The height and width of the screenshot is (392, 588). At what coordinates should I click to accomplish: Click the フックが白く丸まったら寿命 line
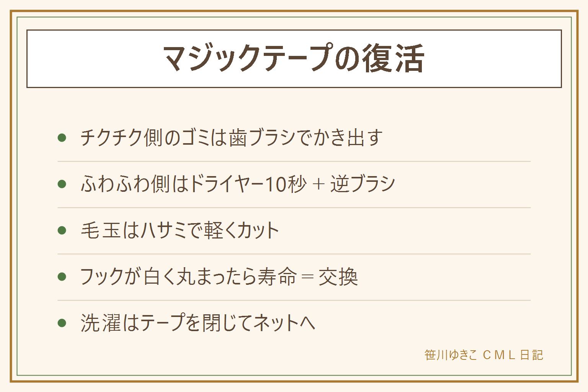tap(219, 277)
